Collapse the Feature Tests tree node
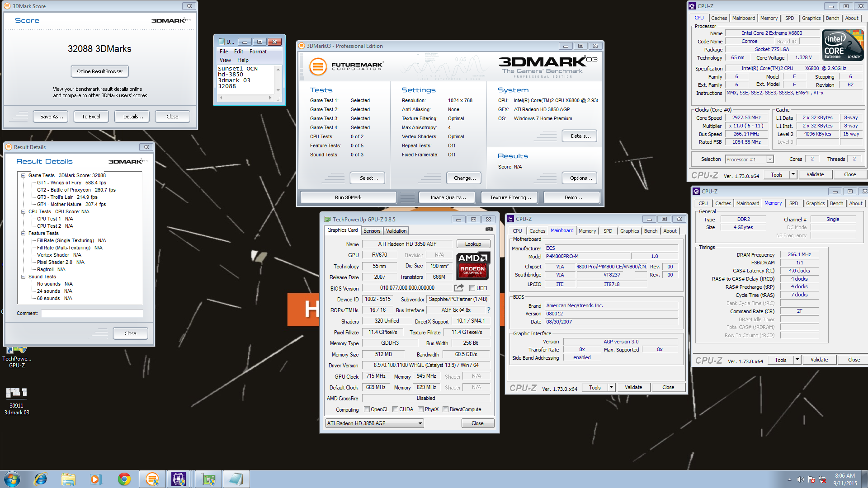Viewport: 868px width, 488px height. click(x=24, y=233)
